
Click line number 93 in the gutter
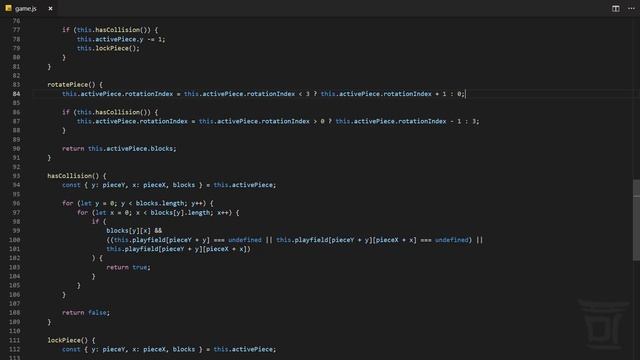pyautogui.click(x=16, y=176)
